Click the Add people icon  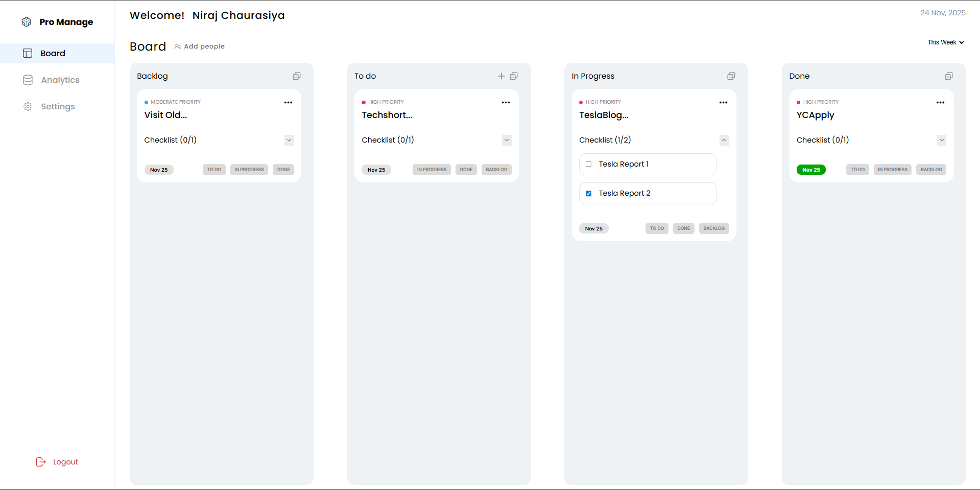[x=177, y=46]
